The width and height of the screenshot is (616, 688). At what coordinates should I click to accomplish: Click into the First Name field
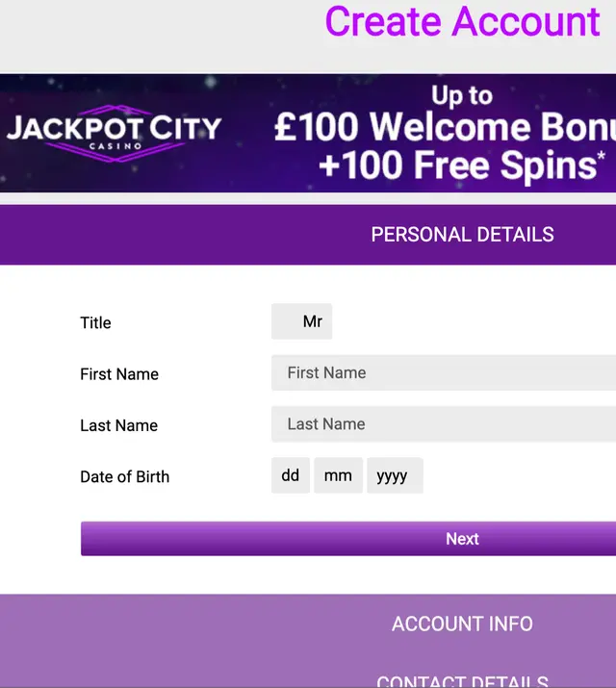443,372
